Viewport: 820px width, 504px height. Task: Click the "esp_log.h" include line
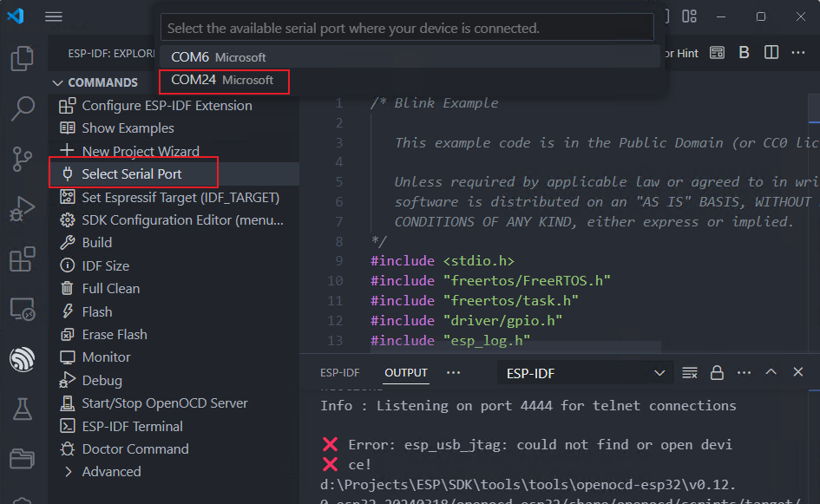[450, 340]
